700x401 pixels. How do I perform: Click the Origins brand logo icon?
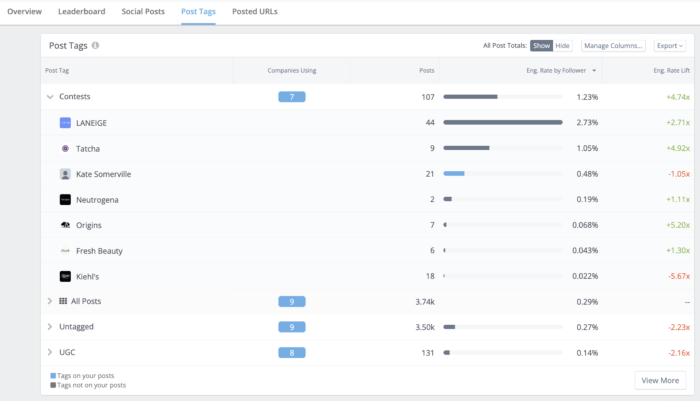pyautogui.click(x=65, y=225)
